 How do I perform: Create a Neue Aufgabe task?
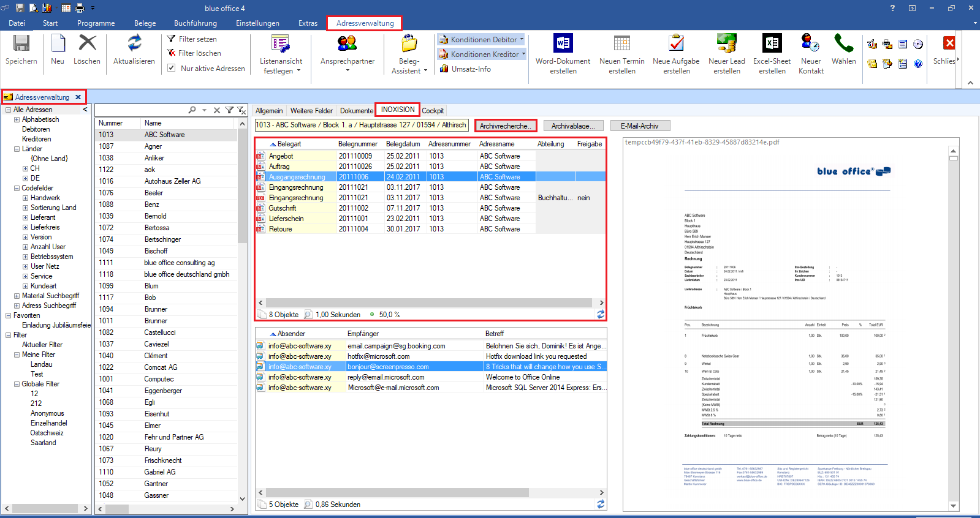(676, 54)
